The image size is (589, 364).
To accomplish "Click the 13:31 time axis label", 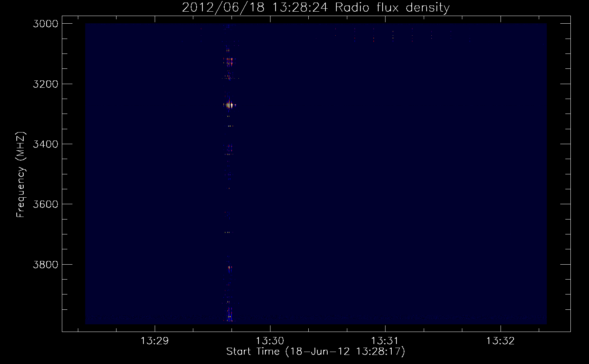I will pyautogui.click(x=385, y=341).
